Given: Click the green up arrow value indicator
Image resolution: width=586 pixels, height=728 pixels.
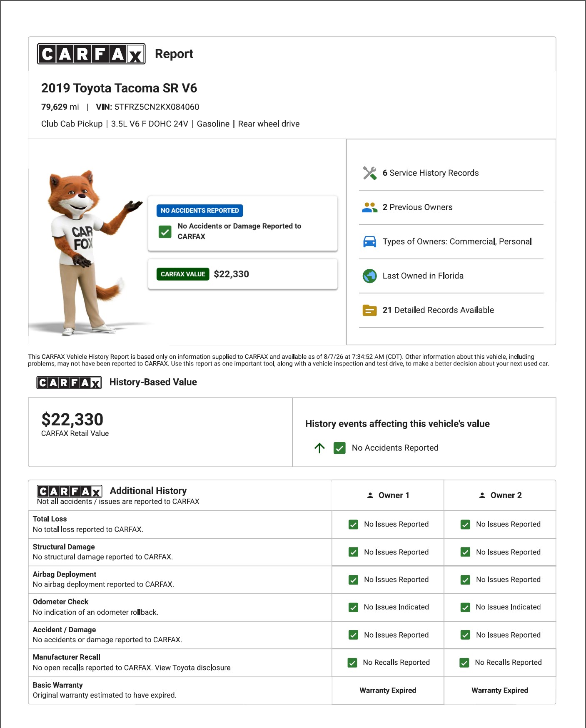Looking at the screenshot, I should (319, 448).
